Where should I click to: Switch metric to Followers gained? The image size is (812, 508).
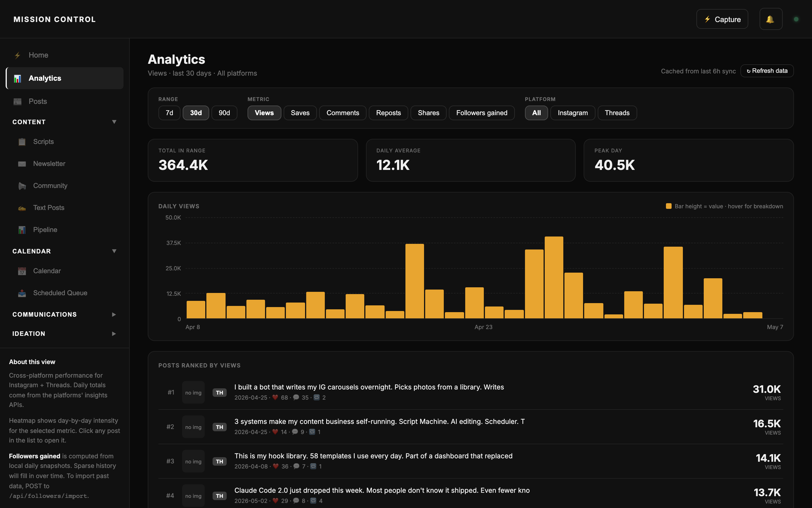pos(482,113)
